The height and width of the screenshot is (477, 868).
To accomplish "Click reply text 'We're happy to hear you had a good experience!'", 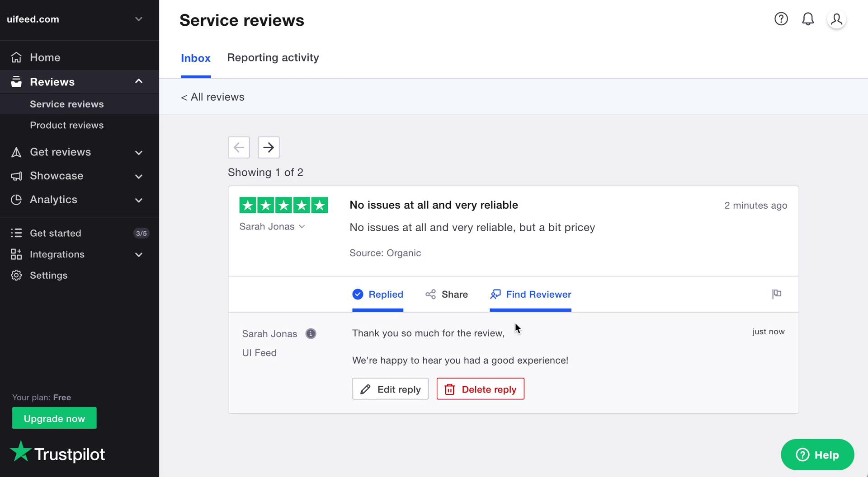I will pyautogui.click(x=460, y=360).
